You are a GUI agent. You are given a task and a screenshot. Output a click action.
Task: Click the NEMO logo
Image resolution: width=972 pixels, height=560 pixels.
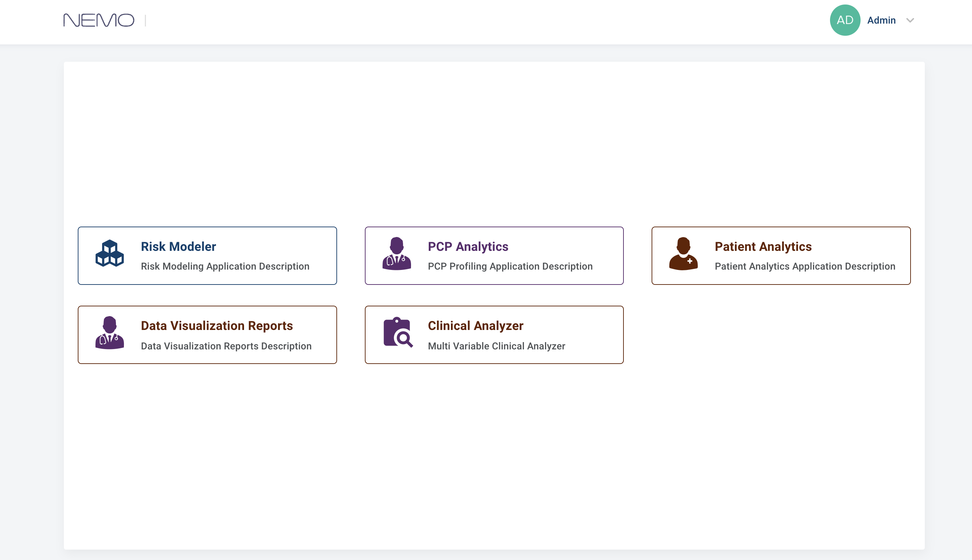click(x=99, y=20)
